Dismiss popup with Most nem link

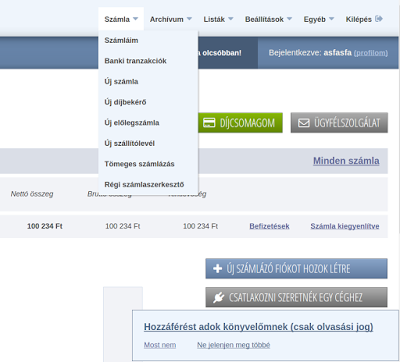[160, 345]
